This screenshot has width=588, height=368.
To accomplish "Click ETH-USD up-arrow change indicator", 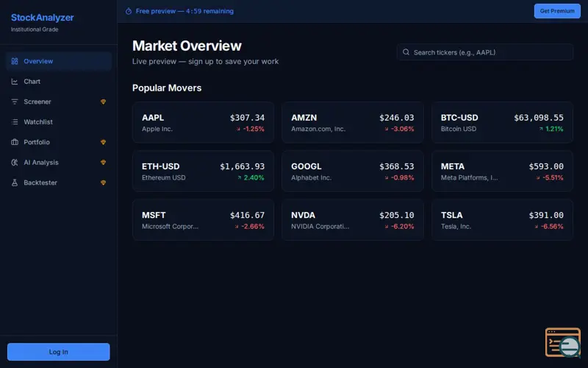I will tap(240, 177).
